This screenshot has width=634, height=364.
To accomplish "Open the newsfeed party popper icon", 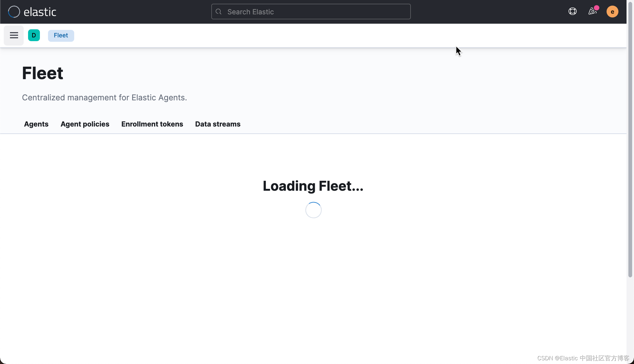I will (x=592, y=12).
